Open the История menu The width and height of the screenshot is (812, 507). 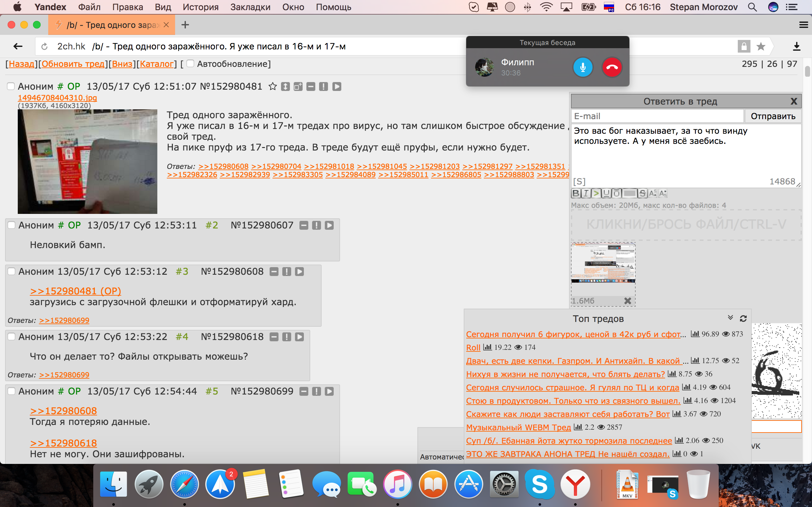(x=200, y=7)
